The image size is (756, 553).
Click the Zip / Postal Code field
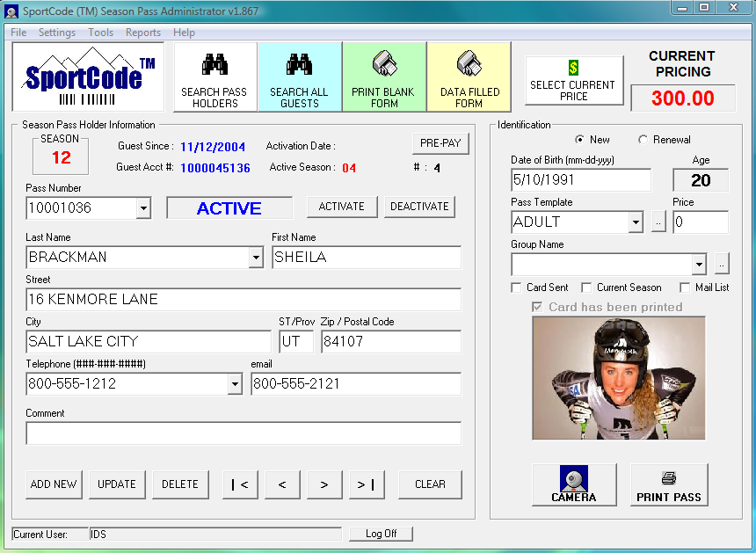[391, 341]
